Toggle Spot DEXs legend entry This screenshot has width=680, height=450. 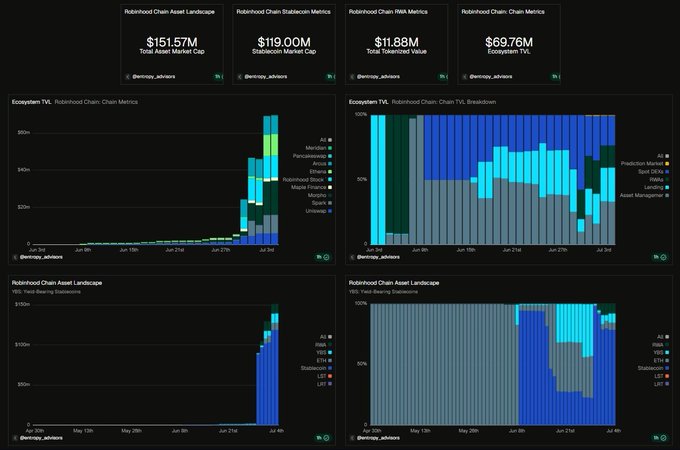tap(654, 172)
